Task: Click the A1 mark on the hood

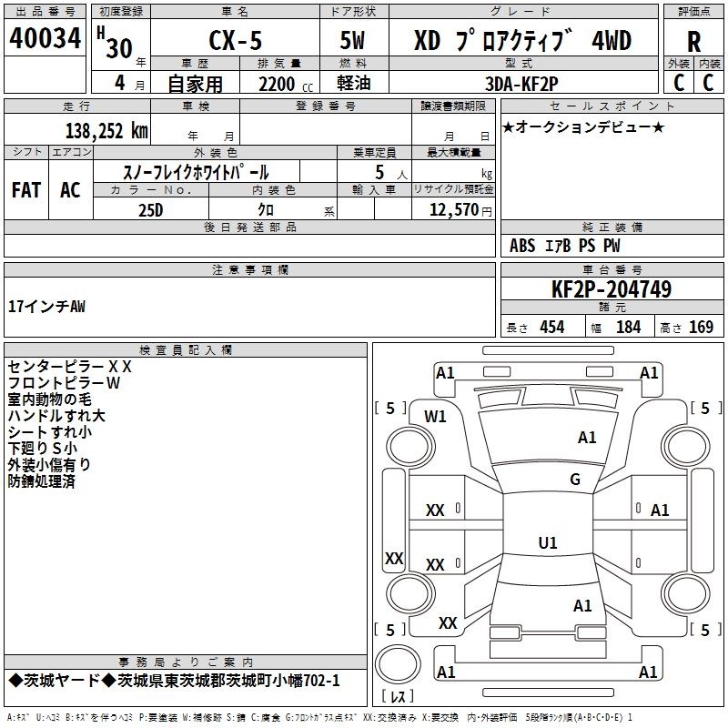Action: (587, 437)
